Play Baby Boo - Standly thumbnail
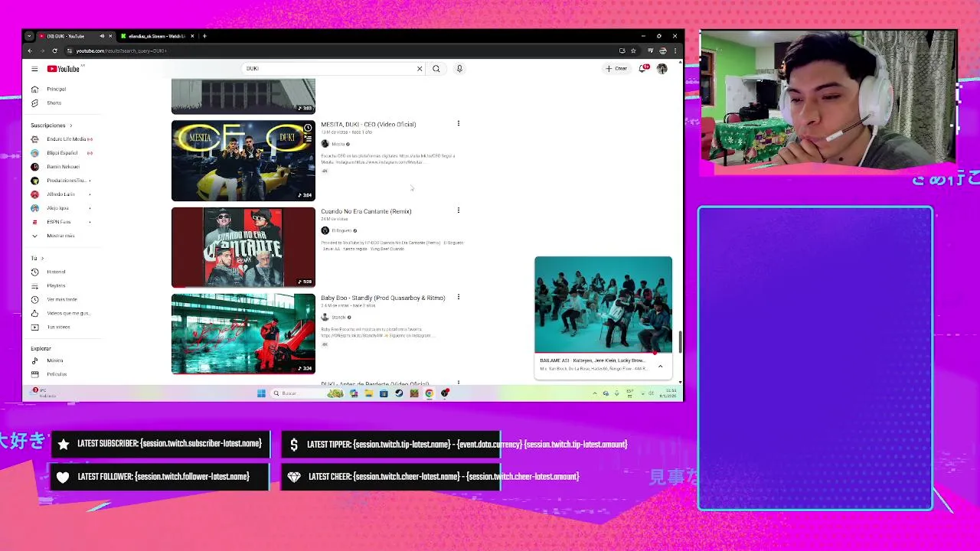 point(243,334)
